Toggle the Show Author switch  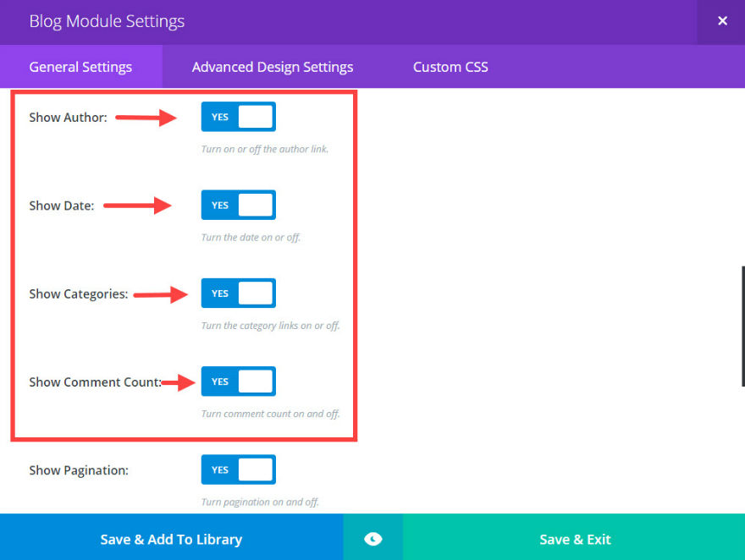[238, 117]
